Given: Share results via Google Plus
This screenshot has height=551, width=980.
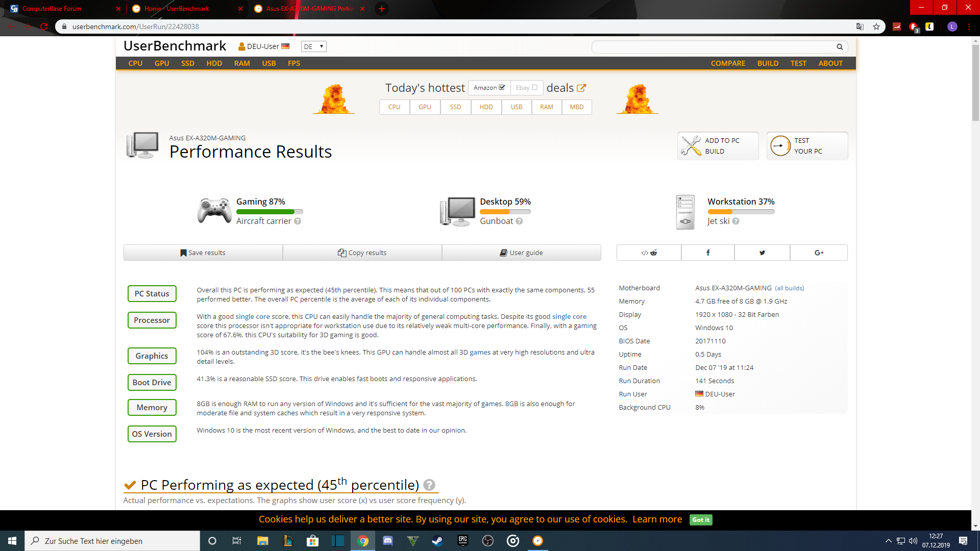Looking at the screenshot, I should [819, 253].
